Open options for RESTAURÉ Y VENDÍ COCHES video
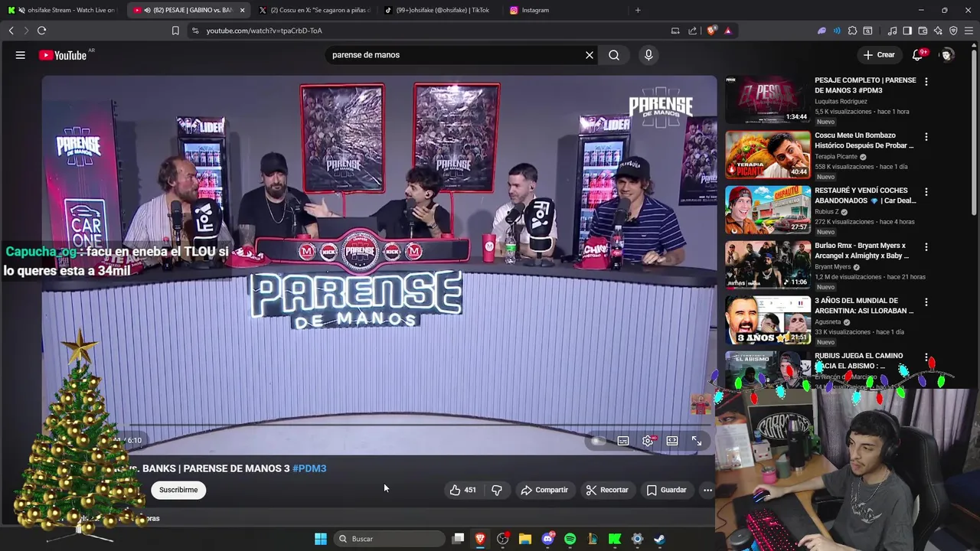The image size is (980, 551). click(926, 191)
